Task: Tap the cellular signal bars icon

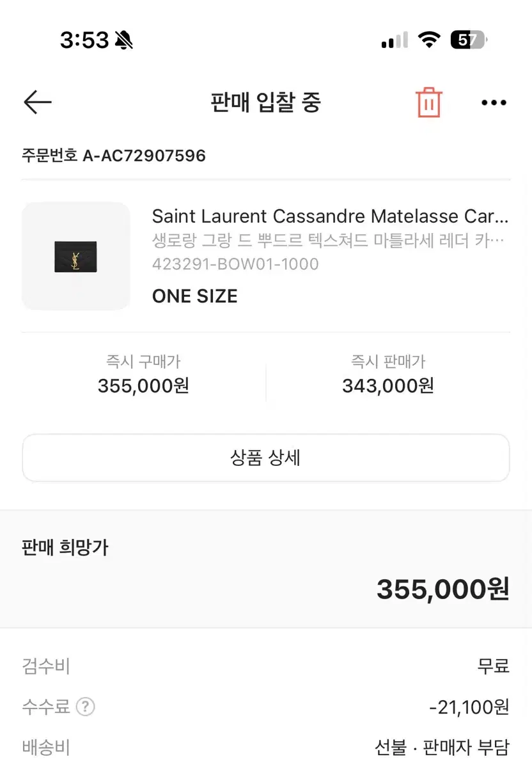Action: (x=394, y=40)
